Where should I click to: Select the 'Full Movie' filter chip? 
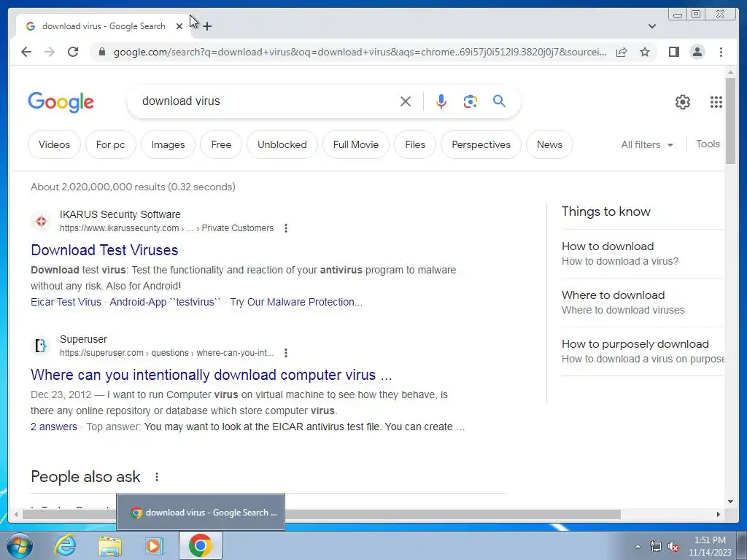(x=356, y=144)
